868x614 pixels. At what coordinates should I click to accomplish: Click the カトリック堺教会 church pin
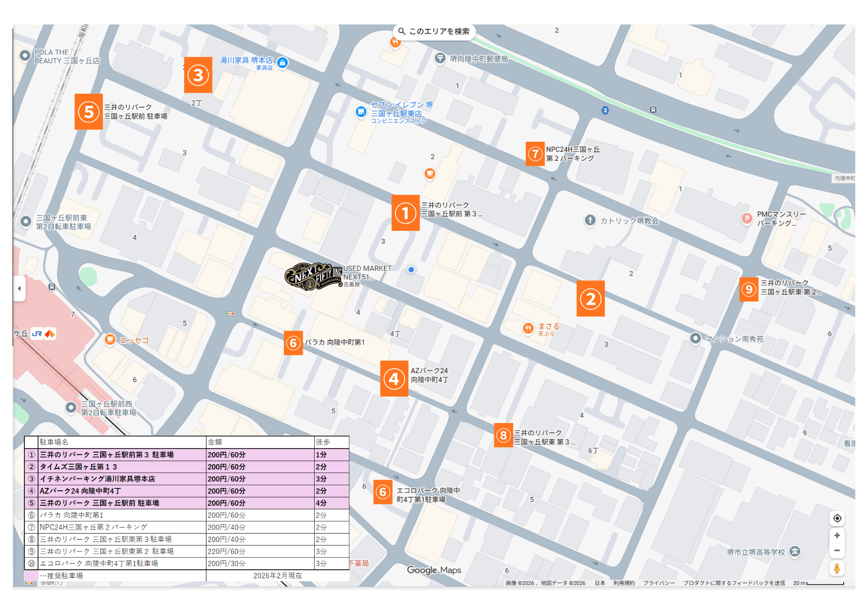coord(590,220)
